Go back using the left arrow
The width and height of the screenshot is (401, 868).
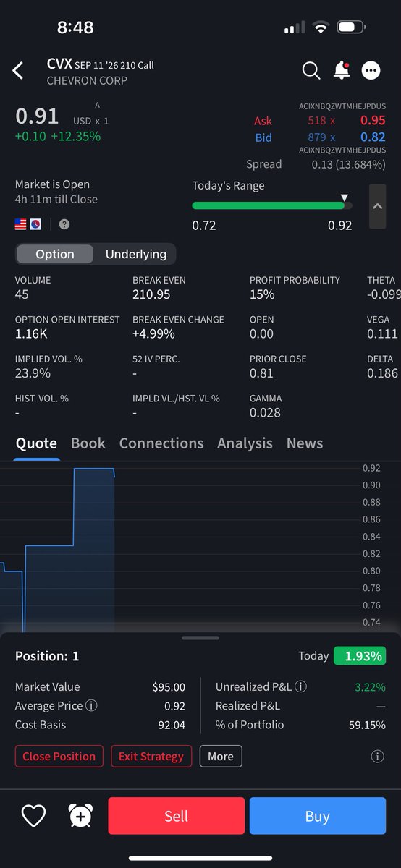(x=18, y=71)
